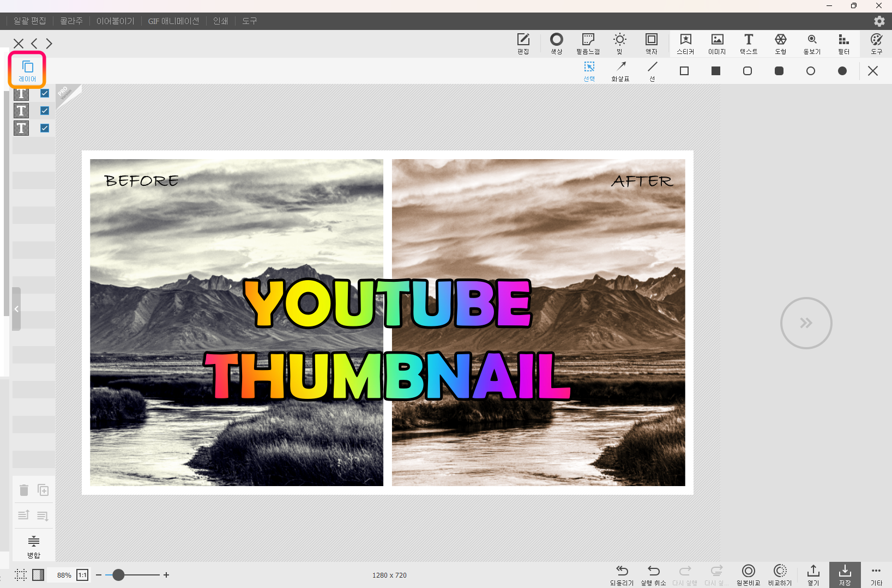The image size is (892, 588).
Task: Toggle visibility of second text layer
Action: point(45,111)
